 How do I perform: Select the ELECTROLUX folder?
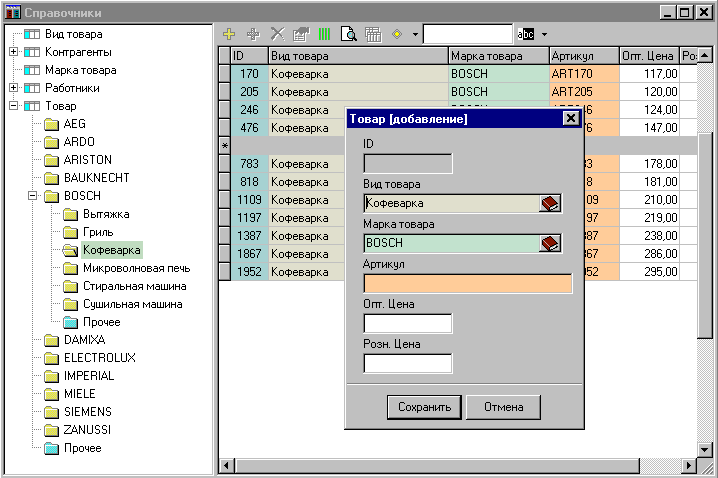click(x=100, y=358)
